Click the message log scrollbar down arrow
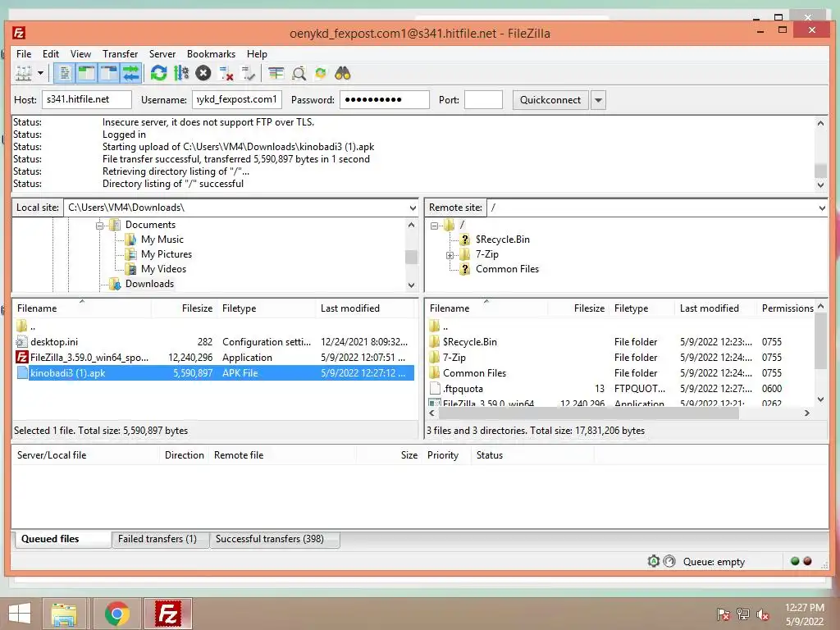Viewport: 840px width, 630px height. click(x=820, y=185)
